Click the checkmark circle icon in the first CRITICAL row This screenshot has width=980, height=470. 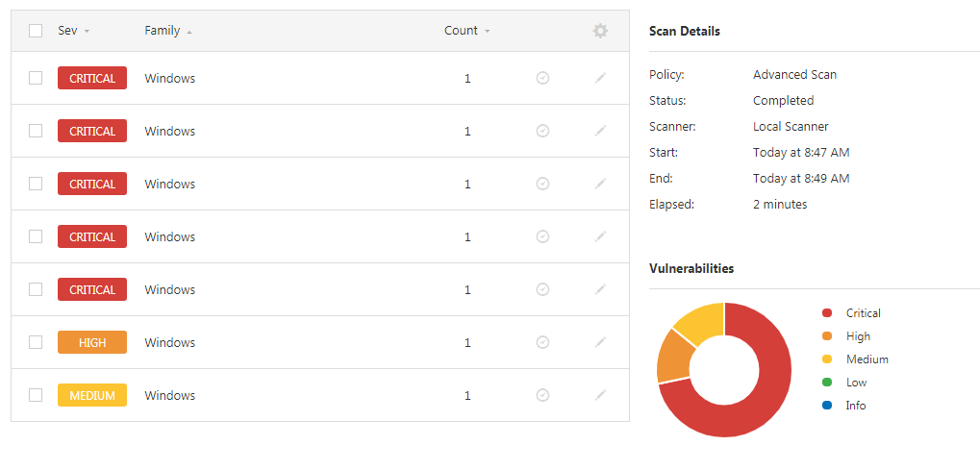tap(542, 78)
